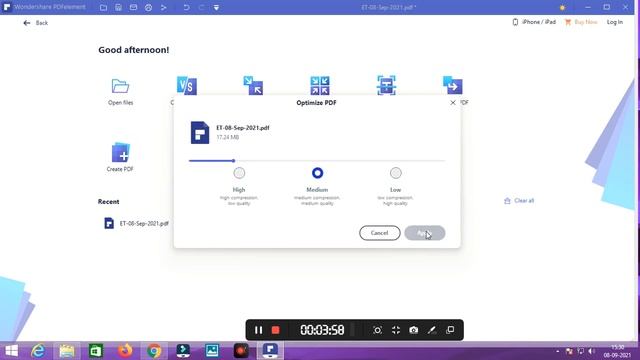Click the compression slider handle
The image size is (640, 360).
[233, 161]
